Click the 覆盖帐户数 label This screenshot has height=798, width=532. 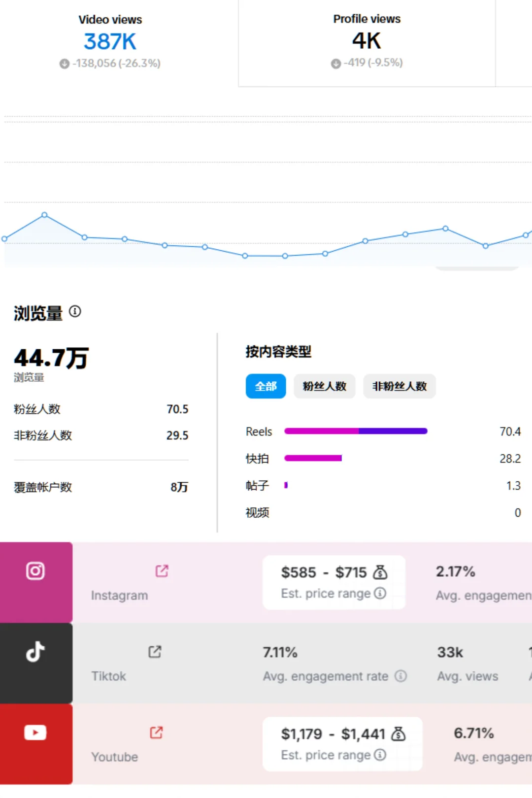tap(43, 487)
